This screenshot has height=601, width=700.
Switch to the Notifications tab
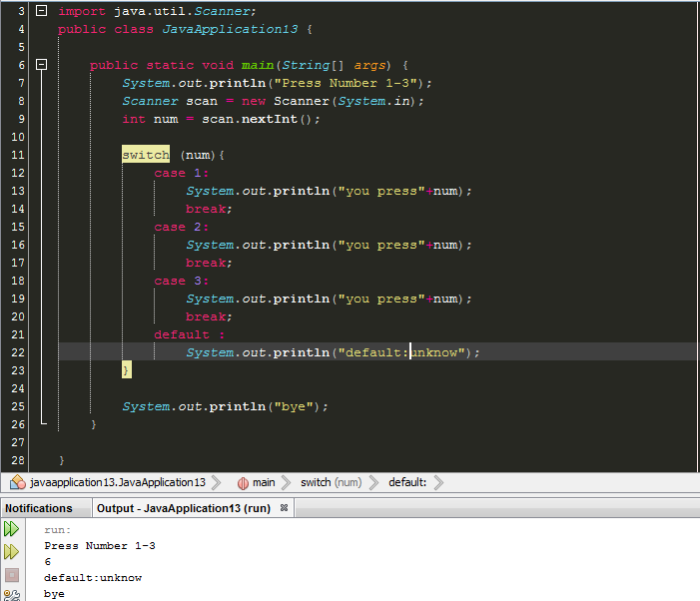tap(38, 508)
